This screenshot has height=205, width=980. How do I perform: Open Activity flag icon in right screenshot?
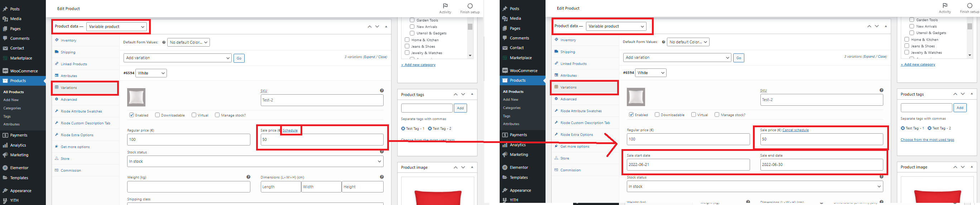click(945, 5)
